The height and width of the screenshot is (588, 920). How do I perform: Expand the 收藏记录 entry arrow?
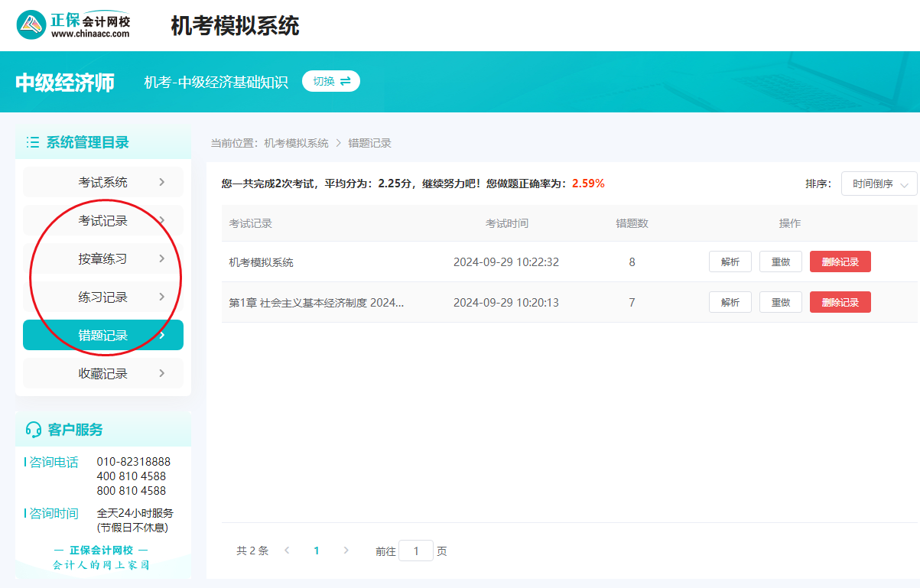(161, 373)
